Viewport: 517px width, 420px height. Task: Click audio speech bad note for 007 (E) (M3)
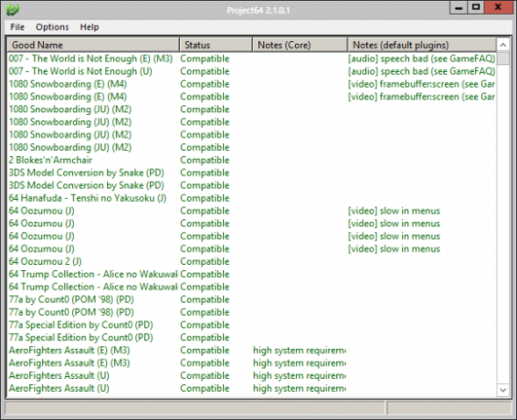[x=422, y=58]
